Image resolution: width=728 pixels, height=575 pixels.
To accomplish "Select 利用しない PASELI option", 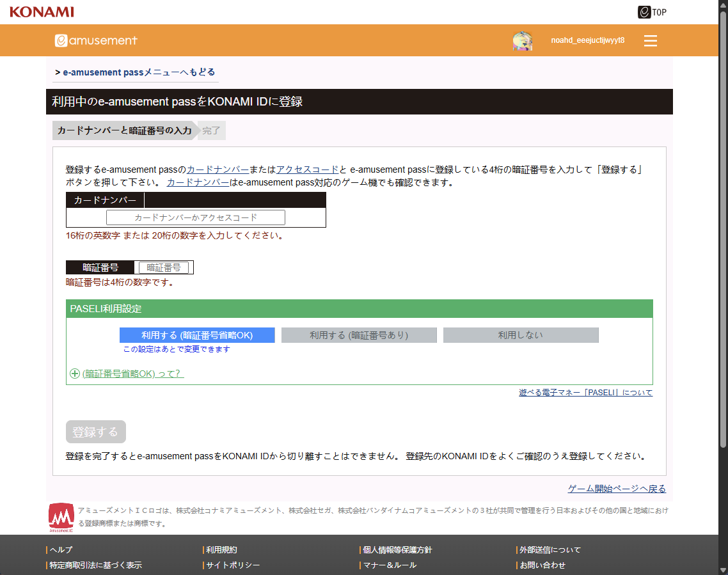I will pyautogui.click(x=521, y=335).
